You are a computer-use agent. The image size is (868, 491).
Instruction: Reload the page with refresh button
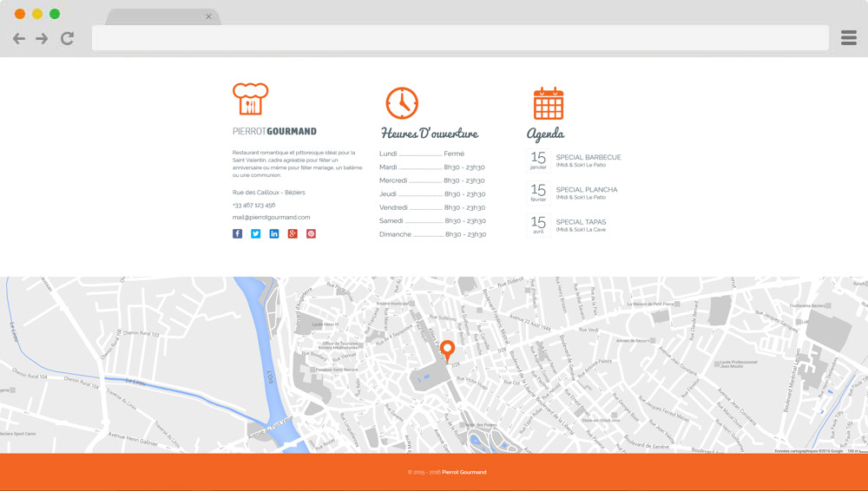[x=67, y=38]
